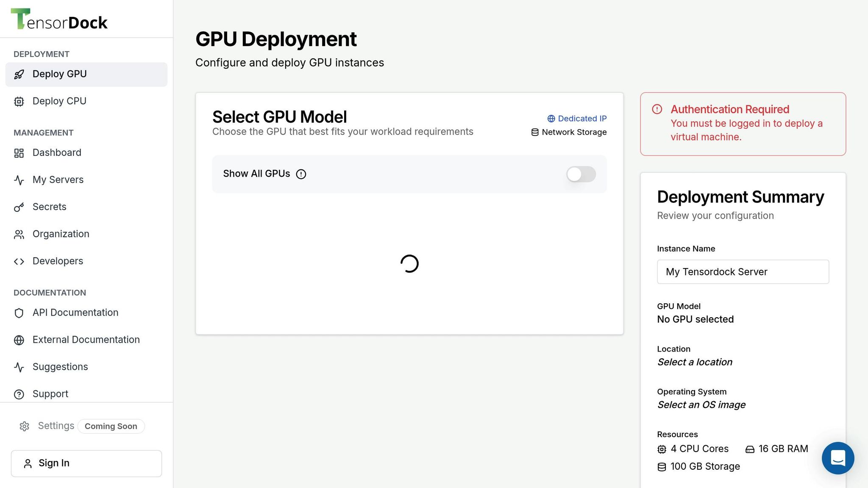Open the Deploy CPU menu item
The image size is (868, 488).
pos(86,102)
